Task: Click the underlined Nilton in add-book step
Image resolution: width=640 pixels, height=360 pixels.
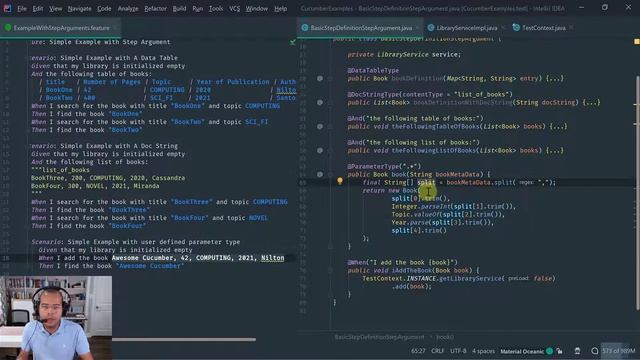Action: [x=273, y=258]
